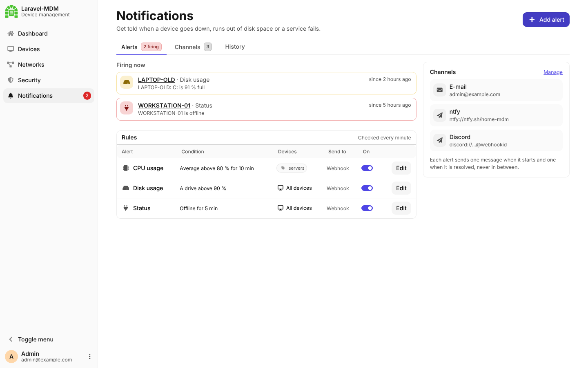Click 'Checked every minute' text

point(385,138)
